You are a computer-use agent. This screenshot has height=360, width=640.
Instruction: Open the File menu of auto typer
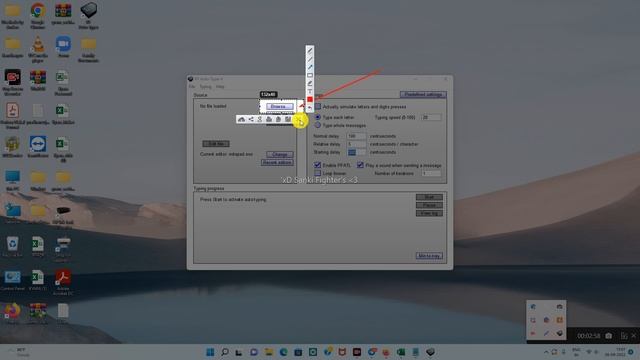coord(192,87)
